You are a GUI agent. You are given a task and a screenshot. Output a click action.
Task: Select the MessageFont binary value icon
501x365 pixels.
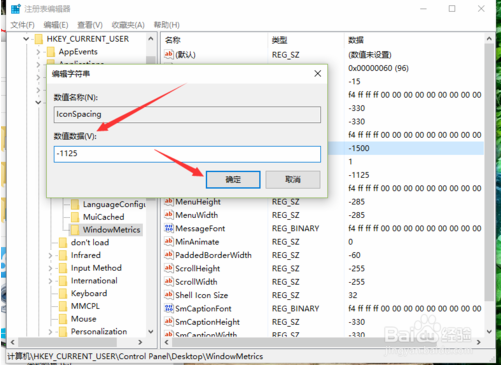tap(169, 228)
